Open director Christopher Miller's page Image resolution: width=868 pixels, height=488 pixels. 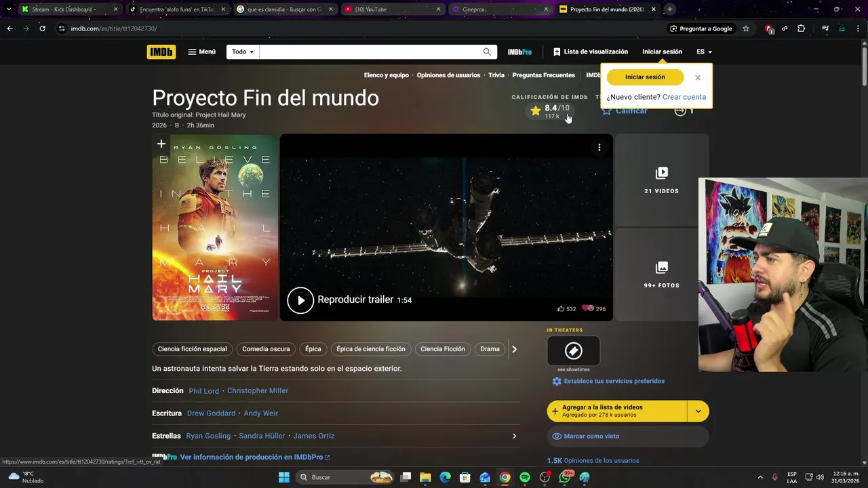258,391
